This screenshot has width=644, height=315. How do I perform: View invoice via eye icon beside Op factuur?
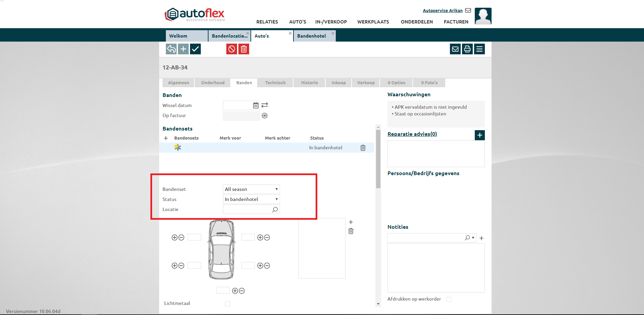click(x=265, y=116)
